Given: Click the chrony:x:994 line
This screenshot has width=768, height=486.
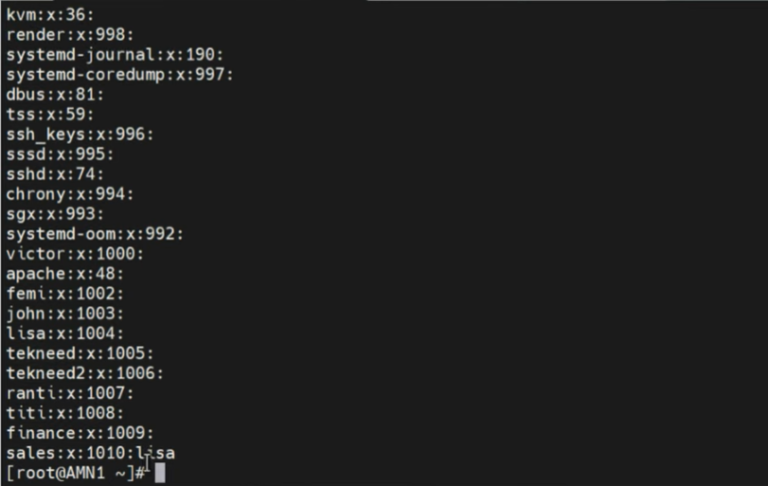Looking at the screenshot, I should point(70,194).
